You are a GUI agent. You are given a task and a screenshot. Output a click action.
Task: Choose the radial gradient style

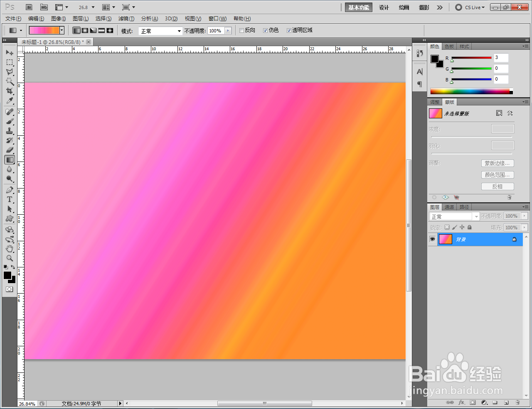(x=85, y=30)
